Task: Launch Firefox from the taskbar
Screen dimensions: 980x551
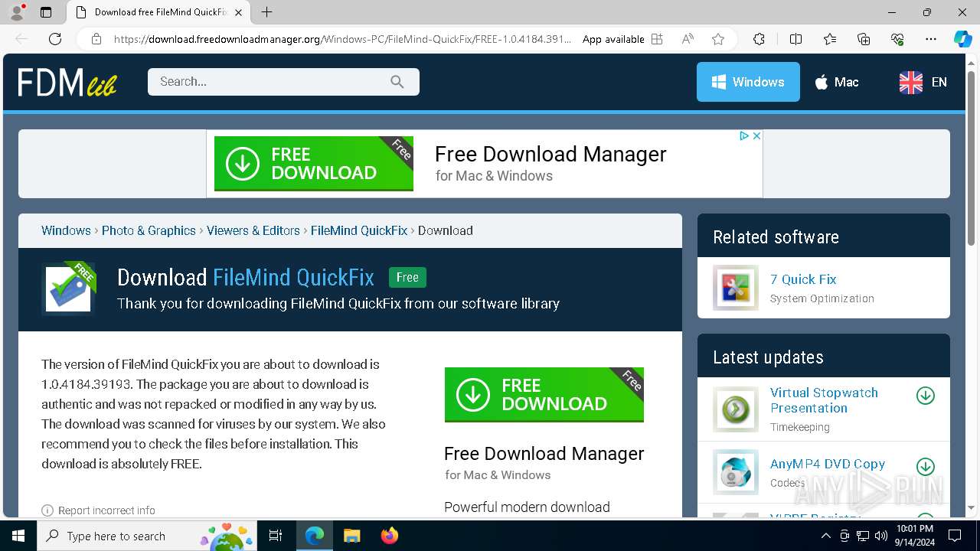Action: 390,536
